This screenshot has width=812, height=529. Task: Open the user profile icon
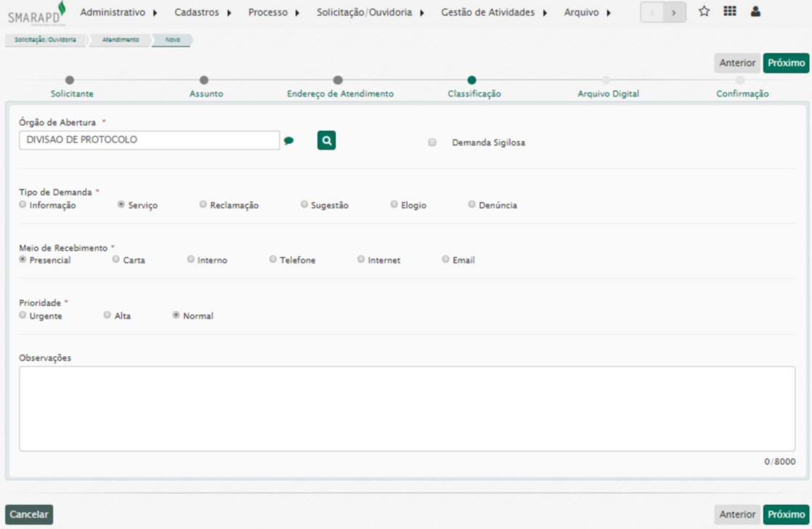[755, 12]
